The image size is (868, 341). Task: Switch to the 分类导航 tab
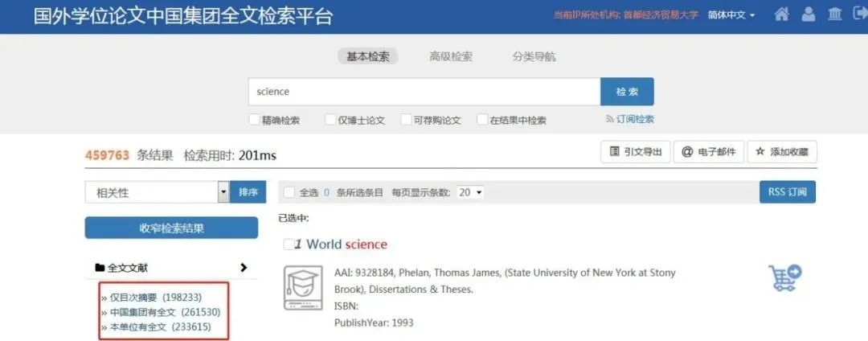(x=534, y=56)
